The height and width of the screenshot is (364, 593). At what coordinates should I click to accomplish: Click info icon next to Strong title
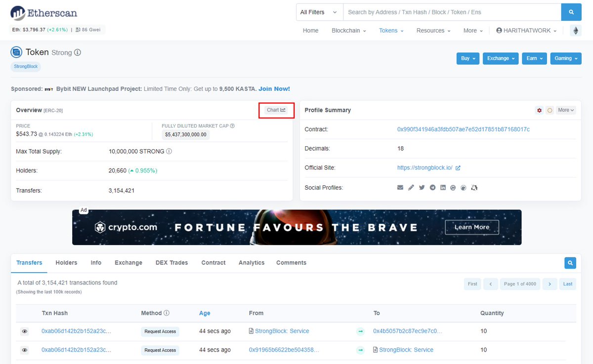78,52
